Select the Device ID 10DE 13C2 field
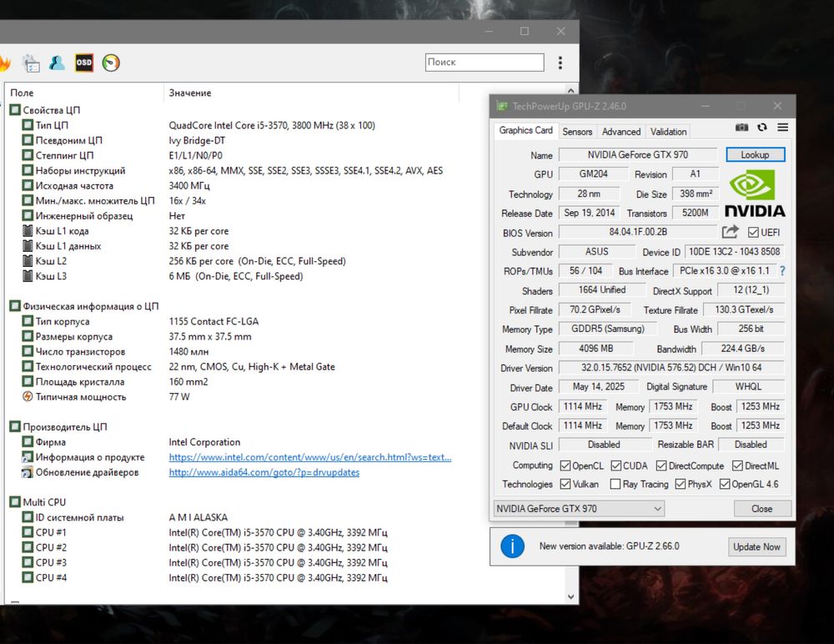Screen dimensions: 834x644 [x=734, y=252]
